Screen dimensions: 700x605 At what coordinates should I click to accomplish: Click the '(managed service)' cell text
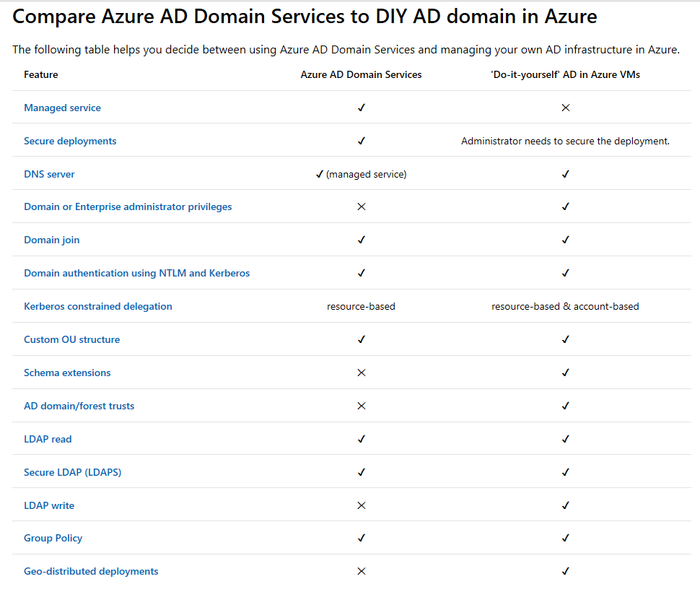click(x=367, y=174)
